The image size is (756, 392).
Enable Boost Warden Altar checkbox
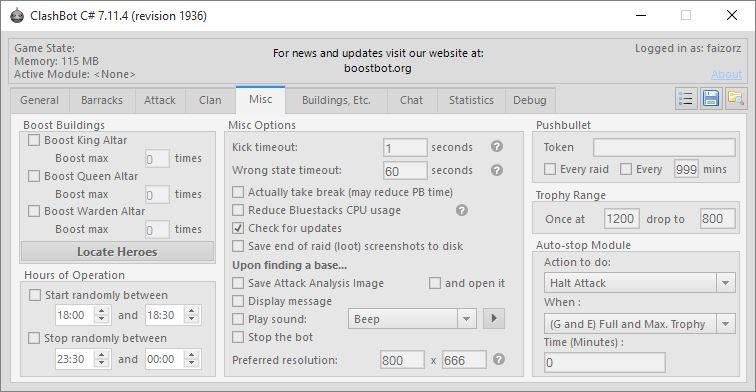click(x=34, y=211)
